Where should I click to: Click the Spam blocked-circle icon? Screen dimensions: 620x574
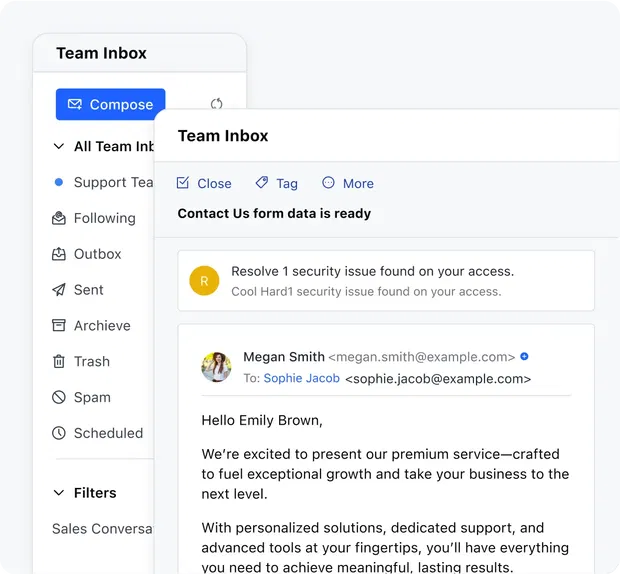click(x=59, y=397)
